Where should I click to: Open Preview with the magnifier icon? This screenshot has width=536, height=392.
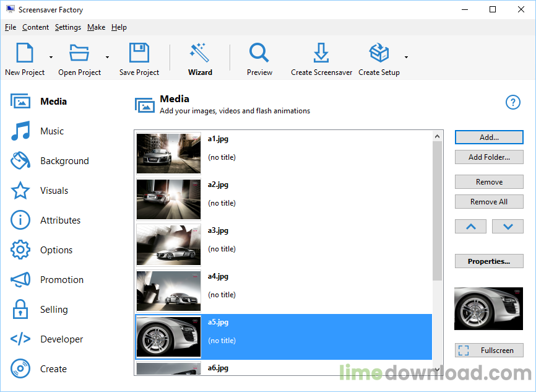(259, 53)
